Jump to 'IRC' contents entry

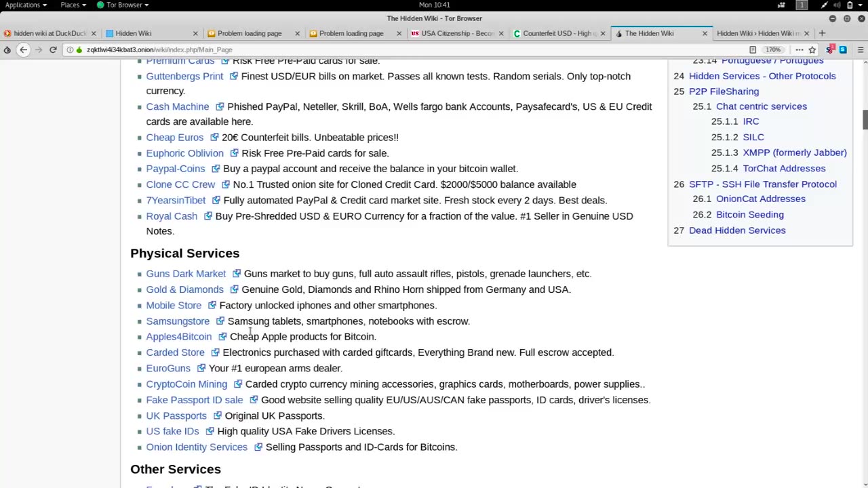coord(751,121)
